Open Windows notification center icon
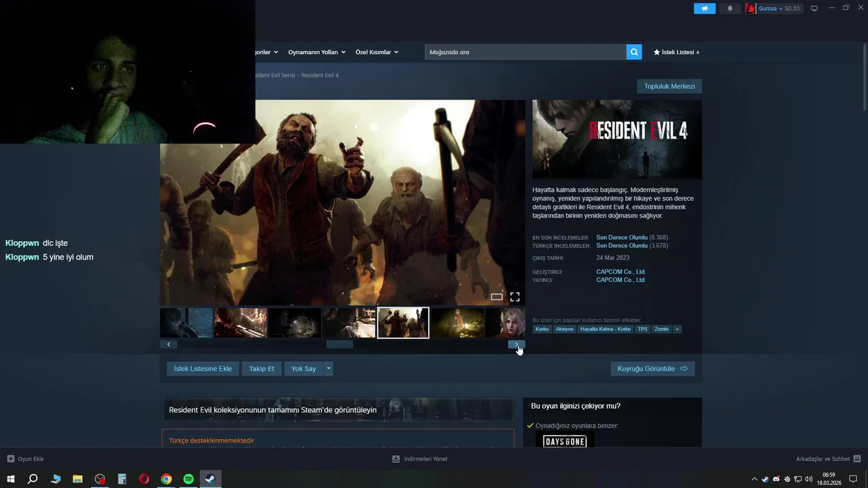 853,479
